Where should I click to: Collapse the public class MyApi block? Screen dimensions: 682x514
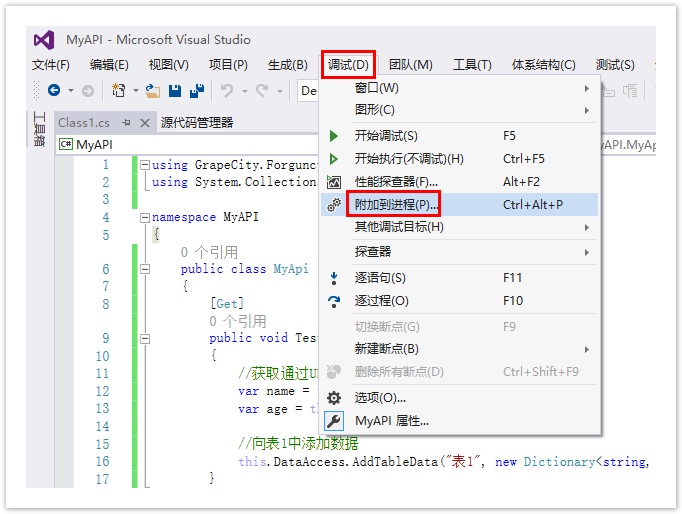click(x=145, y=270)
